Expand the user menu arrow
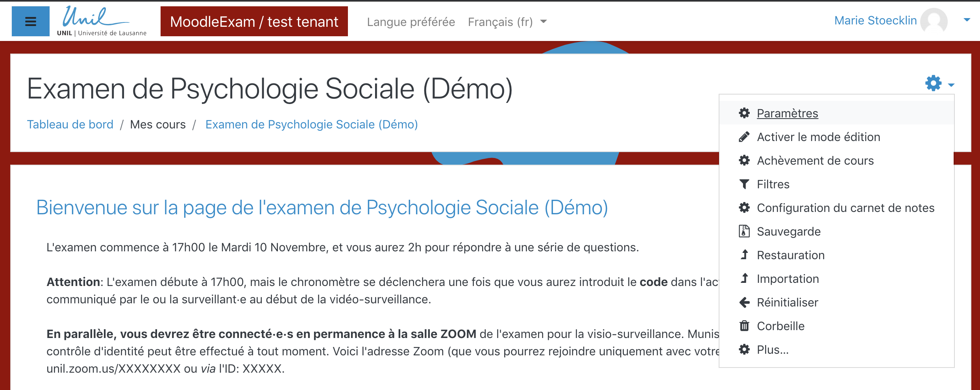This screenshot has width=980, height=390. (x=966, y=20)
